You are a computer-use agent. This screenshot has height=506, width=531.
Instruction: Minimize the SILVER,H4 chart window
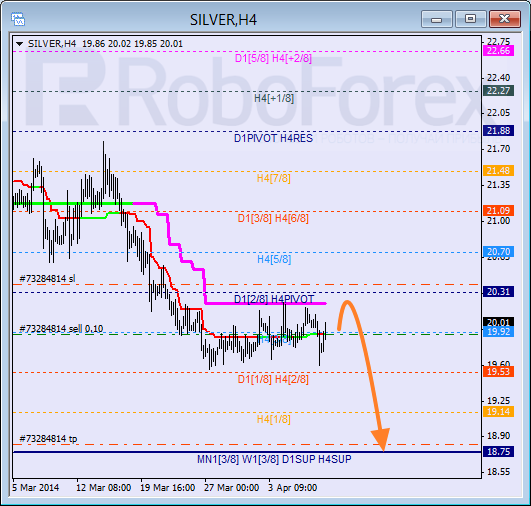pos(437,19)
